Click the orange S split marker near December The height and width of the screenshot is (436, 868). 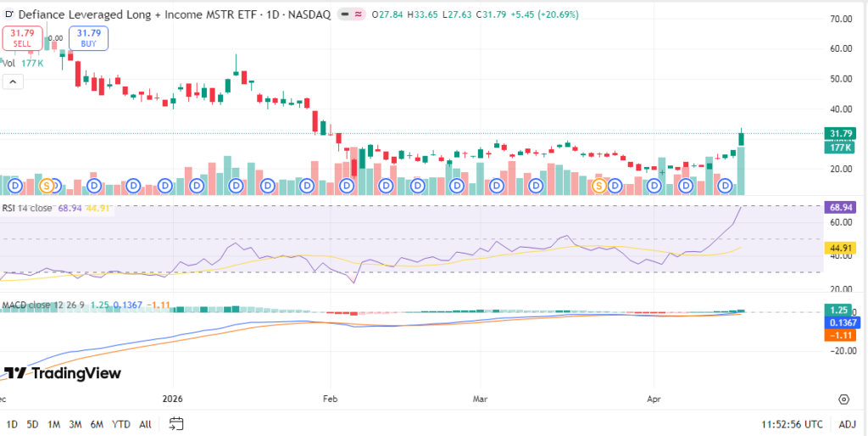(x=47, y=185)
